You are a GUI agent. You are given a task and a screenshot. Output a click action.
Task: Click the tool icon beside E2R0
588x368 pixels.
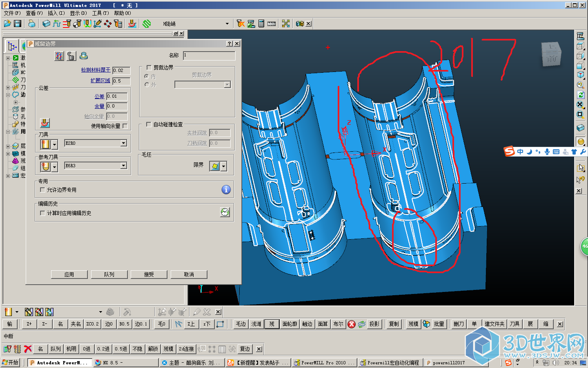coord(45,144)
